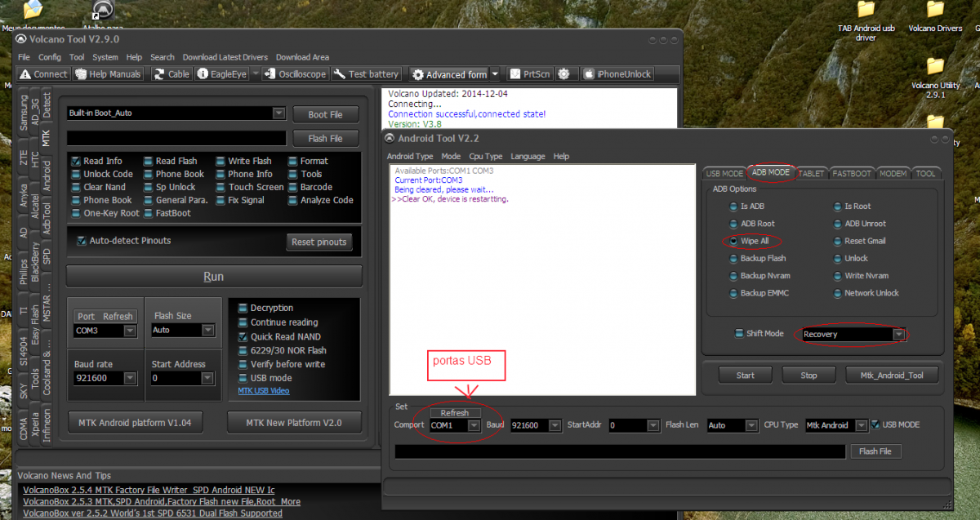Click the Test battery wrench icon

(x=339, y=74)
